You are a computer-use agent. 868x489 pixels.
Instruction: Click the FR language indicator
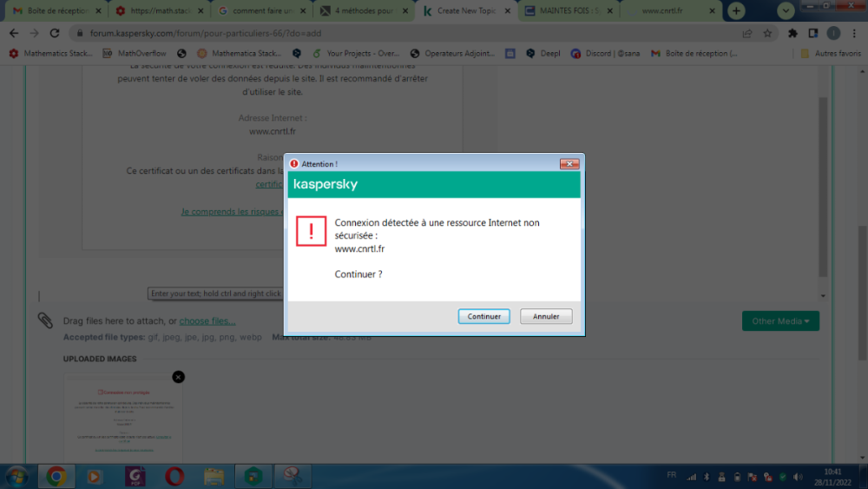(672, 475)
